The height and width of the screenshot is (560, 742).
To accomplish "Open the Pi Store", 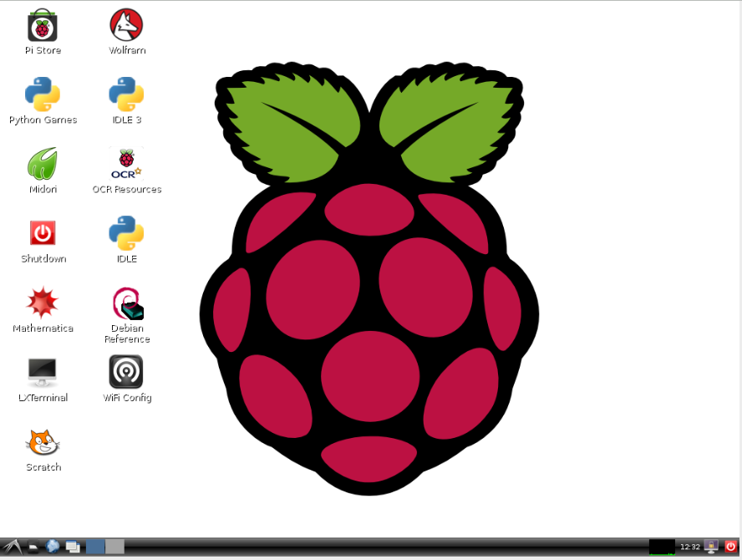I will [x=42, y=25].
